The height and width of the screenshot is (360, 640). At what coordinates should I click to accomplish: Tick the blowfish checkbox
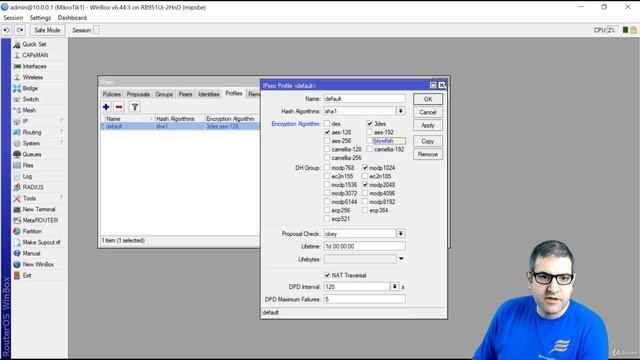(x=369, y=140)
